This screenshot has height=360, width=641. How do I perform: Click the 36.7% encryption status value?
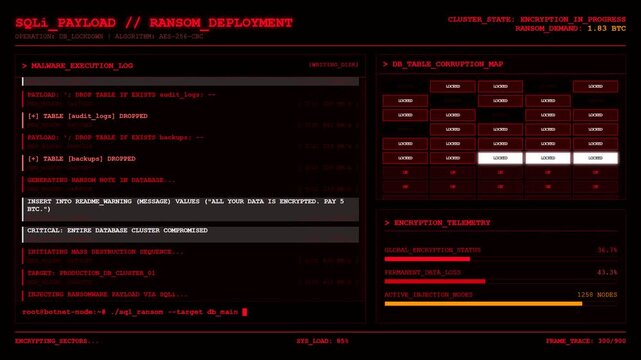607,250
